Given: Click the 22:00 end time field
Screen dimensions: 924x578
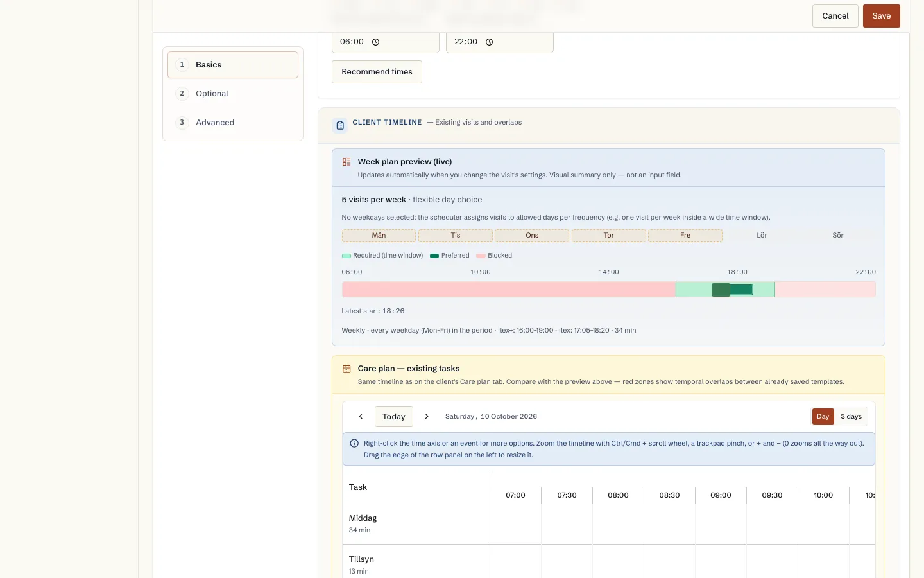Looking at the screenshot, I should (x=500, y=42).
